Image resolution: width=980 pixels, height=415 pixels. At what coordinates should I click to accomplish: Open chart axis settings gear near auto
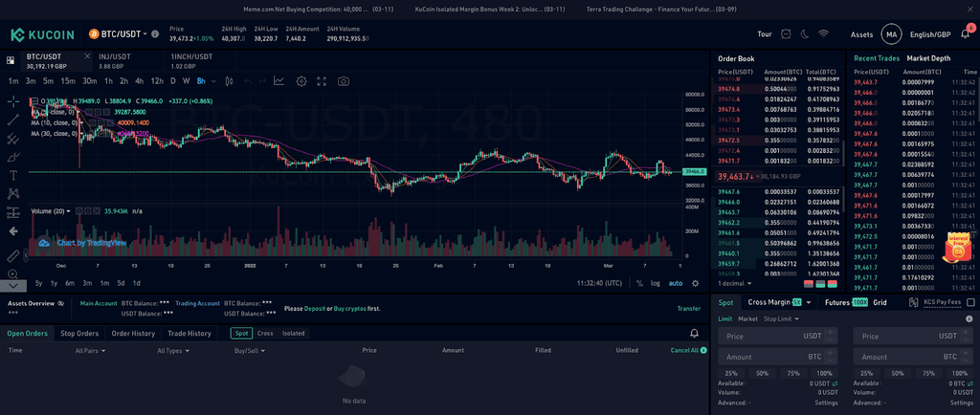[695, 283]
